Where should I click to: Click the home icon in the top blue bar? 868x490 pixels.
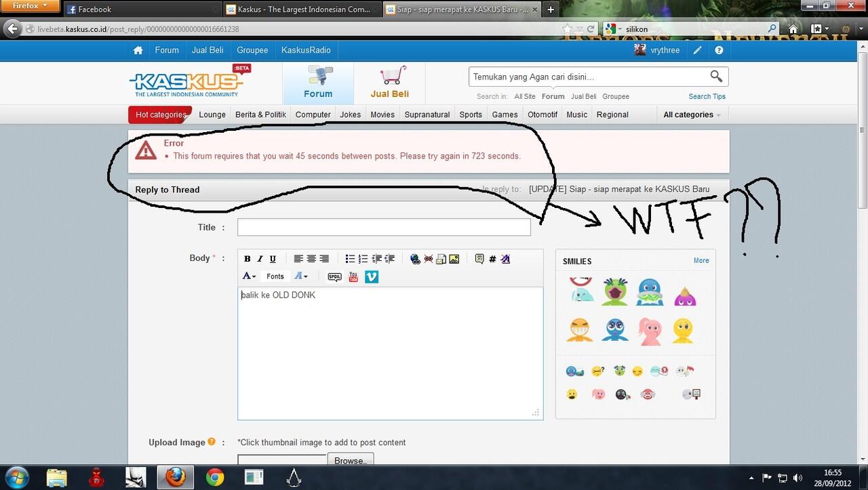point(138,50)
